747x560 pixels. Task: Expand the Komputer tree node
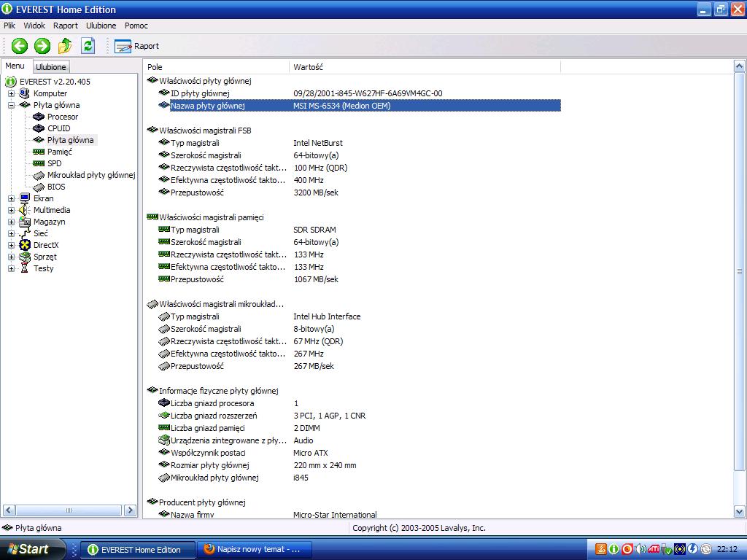[x=12, y=94]
